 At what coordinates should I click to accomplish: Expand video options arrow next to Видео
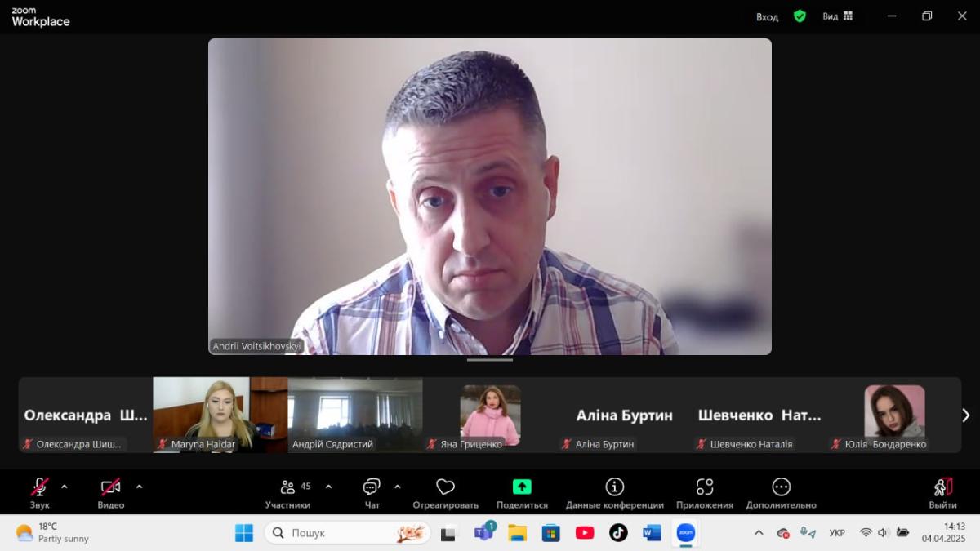pos(139,487)
